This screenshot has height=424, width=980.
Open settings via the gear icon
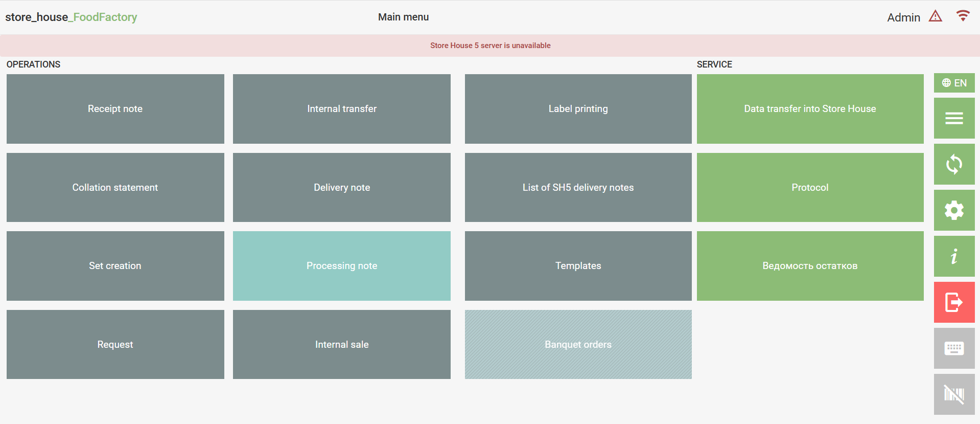954,210
